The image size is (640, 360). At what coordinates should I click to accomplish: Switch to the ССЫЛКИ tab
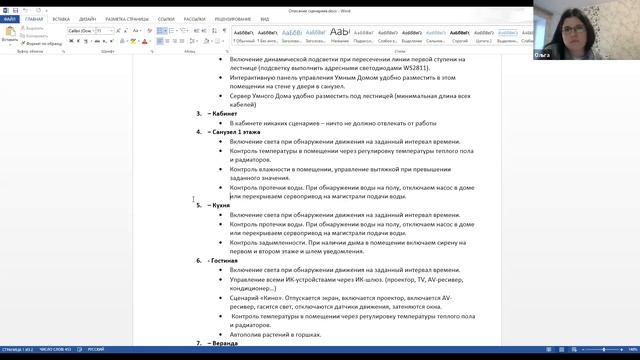point(166,19)
